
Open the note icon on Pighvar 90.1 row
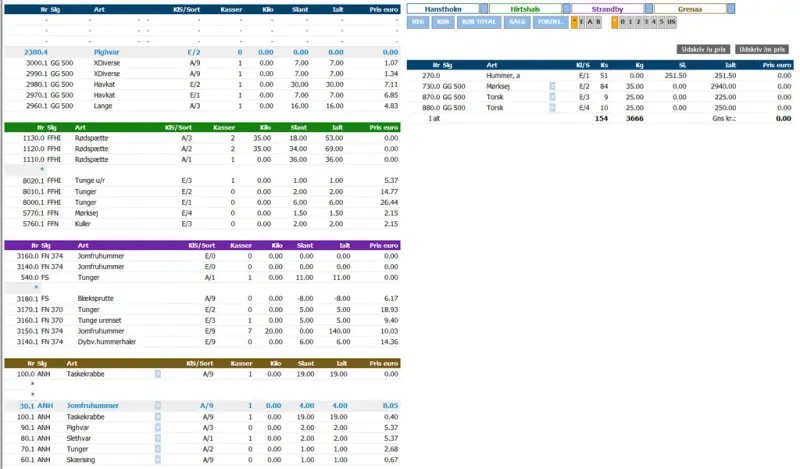click(158, 428)
